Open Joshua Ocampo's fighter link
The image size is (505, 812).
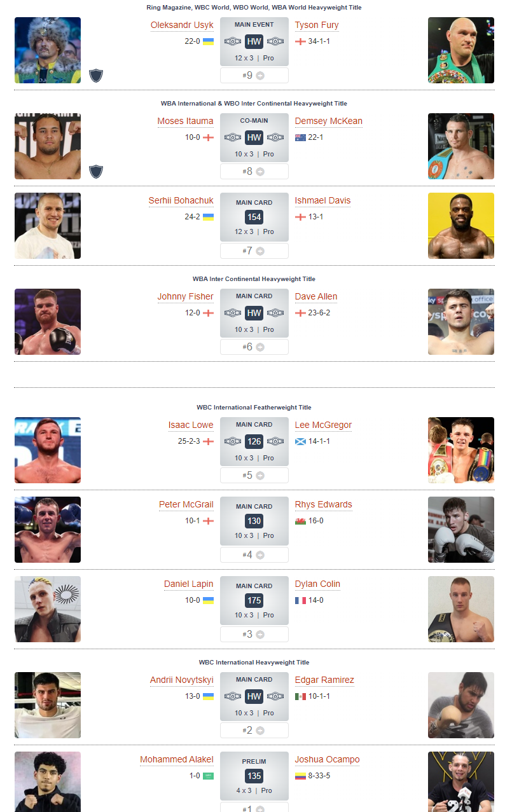327,760
